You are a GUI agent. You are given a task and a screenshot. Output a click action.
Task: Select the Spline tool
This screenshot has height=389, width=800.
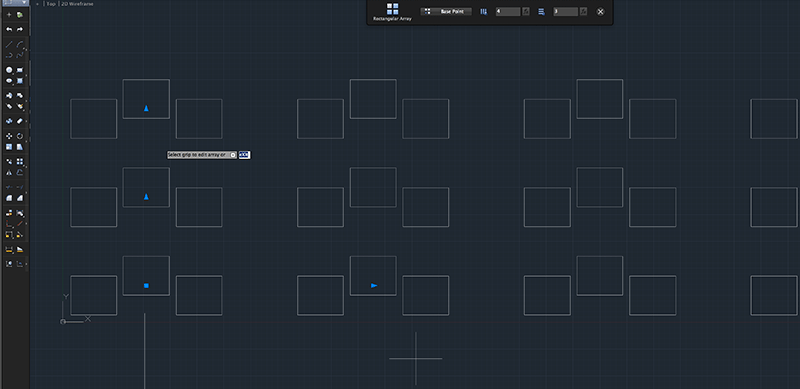click(19, 55)
